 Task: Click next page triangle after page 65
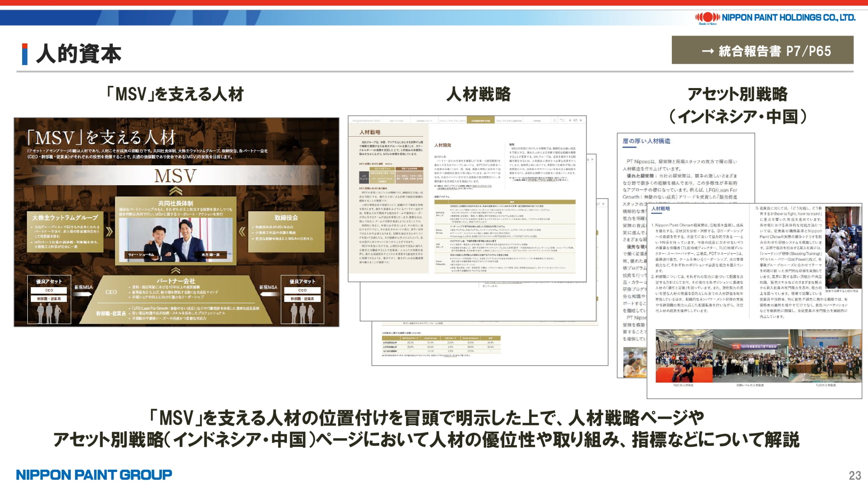point(581,120)
